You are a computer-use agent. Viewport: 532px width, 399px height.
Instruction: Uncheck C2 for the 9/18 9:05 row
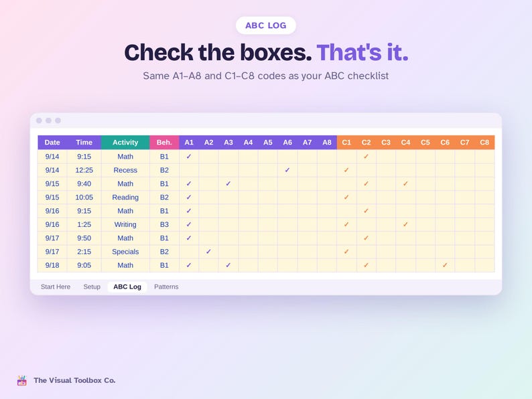(366, 265)
